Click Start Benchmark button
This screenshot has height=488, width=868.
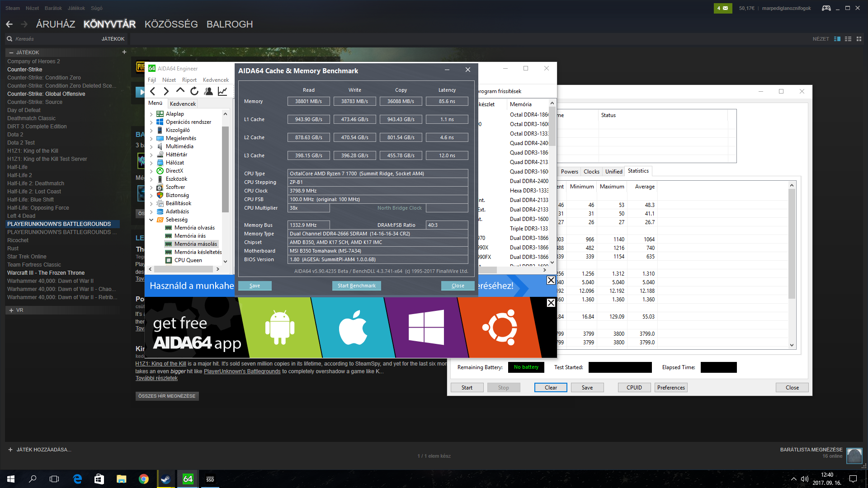pos(356,286)
